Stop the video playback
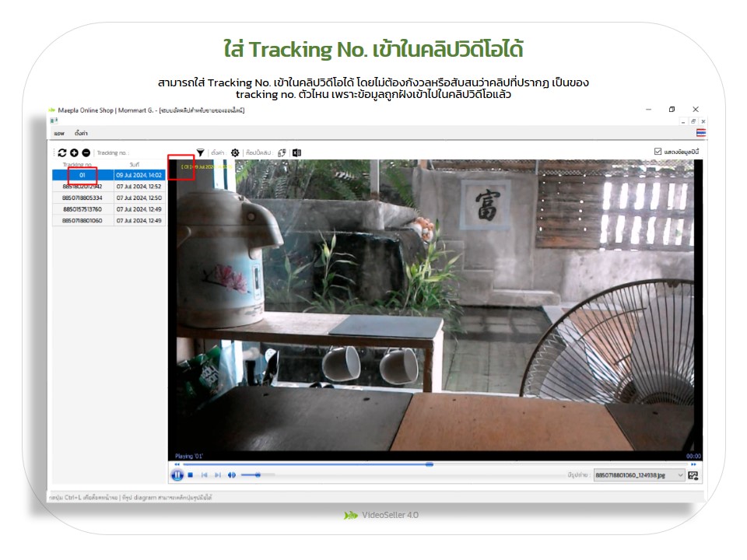Viewport: 747px width, 560px height. click(x=191, y=475)
